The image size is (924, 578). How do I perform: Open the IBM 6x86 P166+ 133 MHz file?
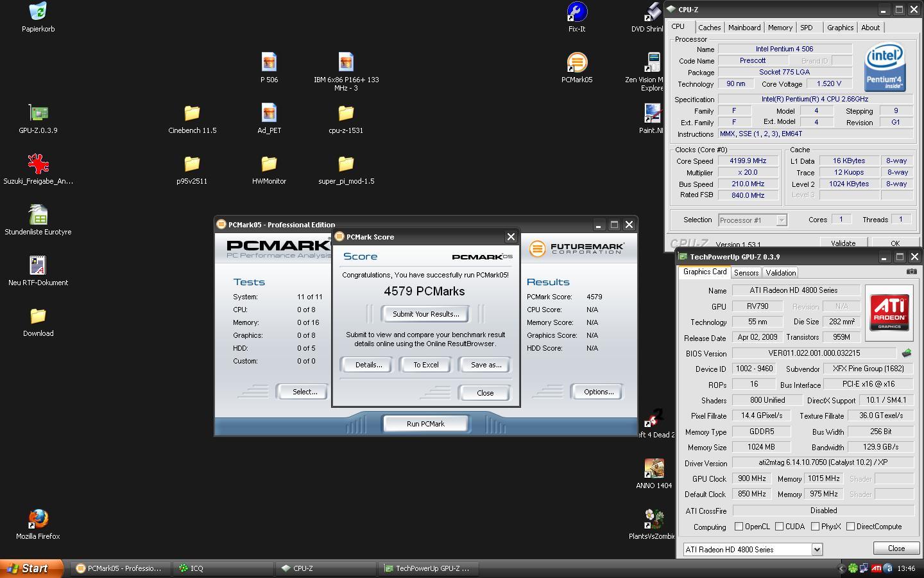pyautogui.click(x=346, y=71)
